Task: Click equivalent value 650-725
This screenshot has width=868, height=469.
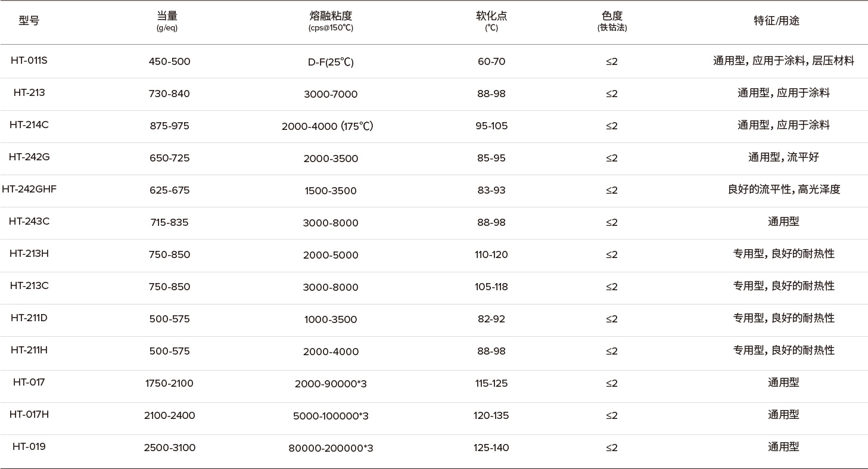Action: pos(169,159)
